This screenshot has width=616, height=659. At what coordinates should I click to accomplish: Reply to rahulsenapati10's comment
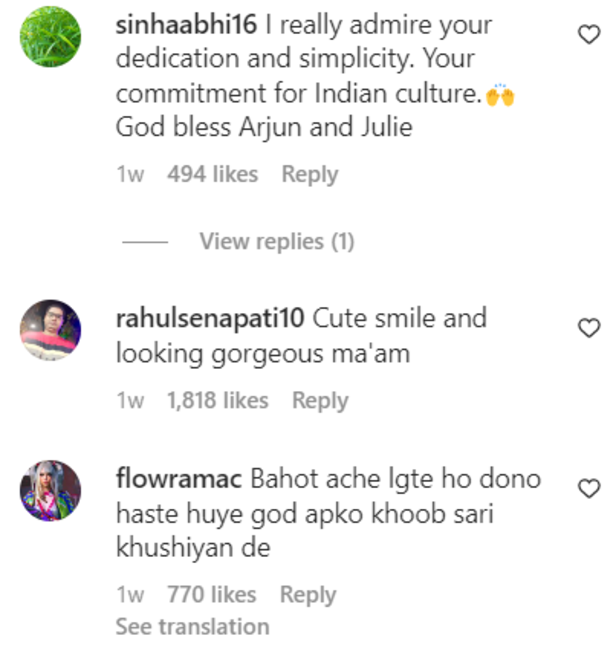click(x=320, y=400)
